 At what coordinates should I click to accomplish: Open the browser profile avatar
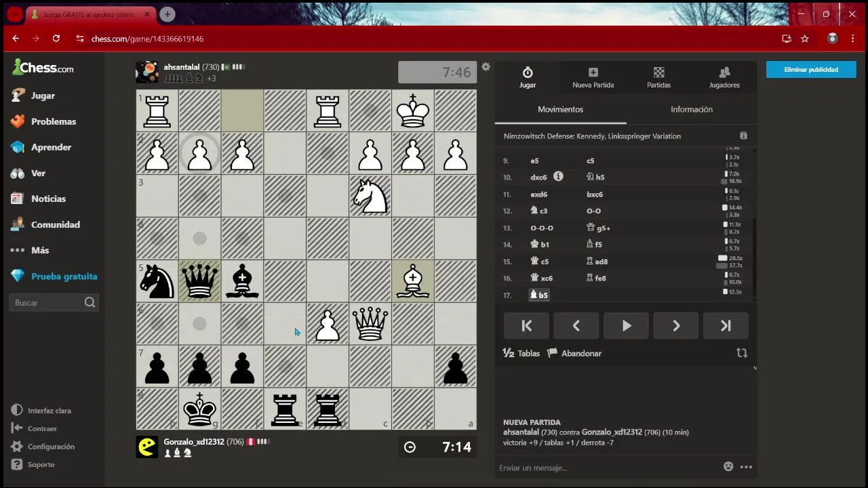pyautogui.click(x=832, y=39)
